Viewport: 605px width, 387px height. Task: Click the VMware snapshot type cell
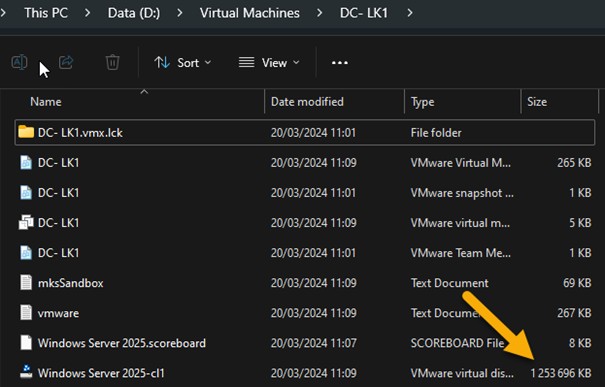tap(462, 193)
